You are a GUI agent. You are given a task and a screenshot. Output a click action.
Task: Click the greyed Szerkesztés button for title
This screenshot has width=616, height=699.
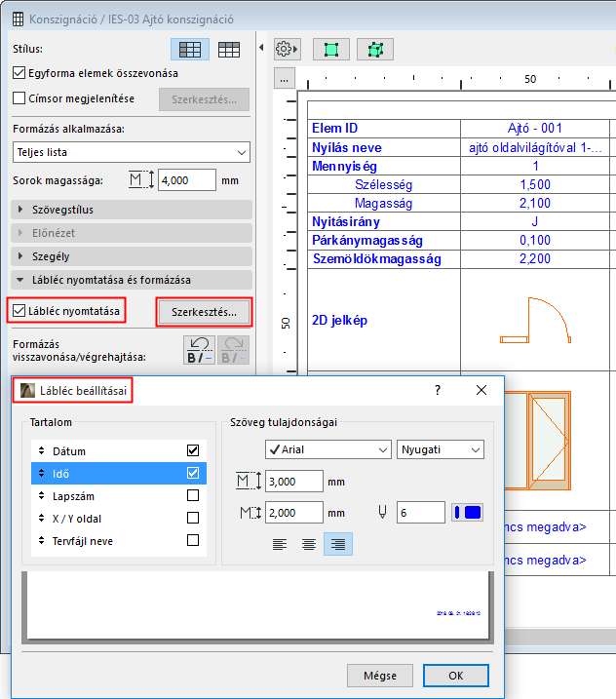(204, 99)
